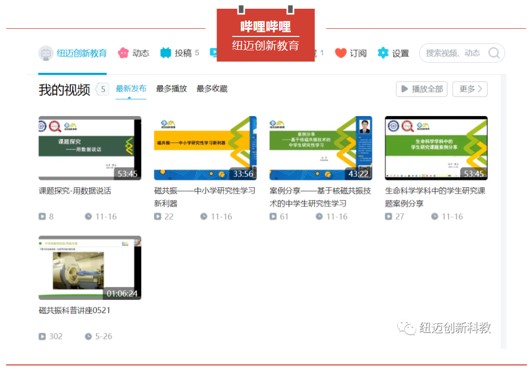Click the clock icon beside 5-26 date
This screenshot has width=530, height=368.
[88, 336]
